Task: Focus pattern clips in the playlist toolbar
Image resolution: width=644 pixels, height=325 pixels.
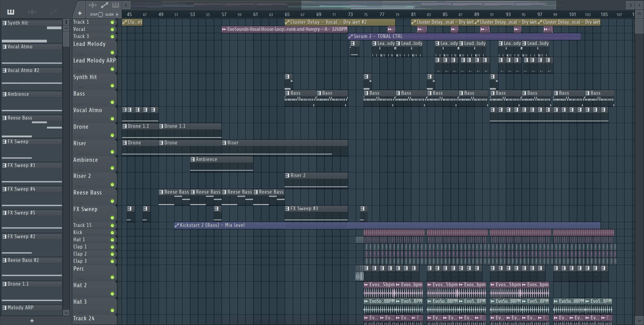Action: 116,5
